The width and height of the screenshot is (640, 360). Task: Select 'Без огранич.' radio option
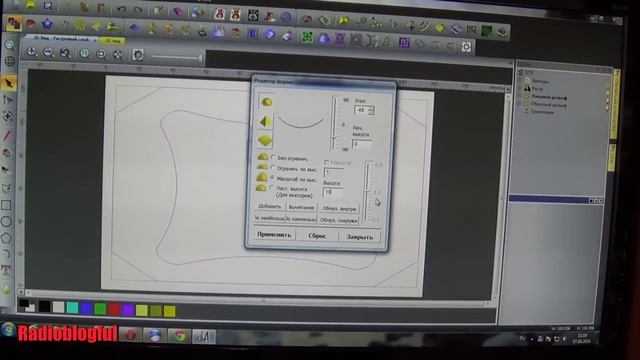[x=273, y=158]
